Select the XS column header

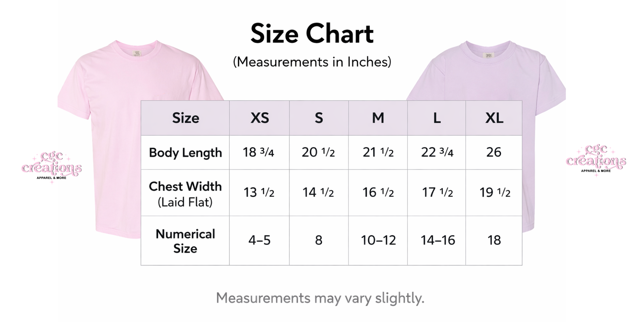pyautogui.click(x=259, y=118)
